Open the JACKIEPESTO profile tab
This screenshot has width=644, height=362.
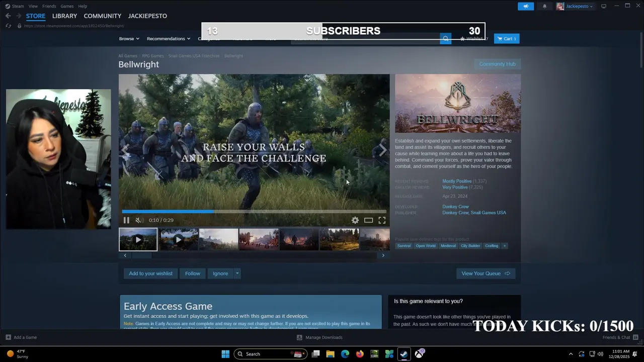pyautogui.click(x=147, y=16)
